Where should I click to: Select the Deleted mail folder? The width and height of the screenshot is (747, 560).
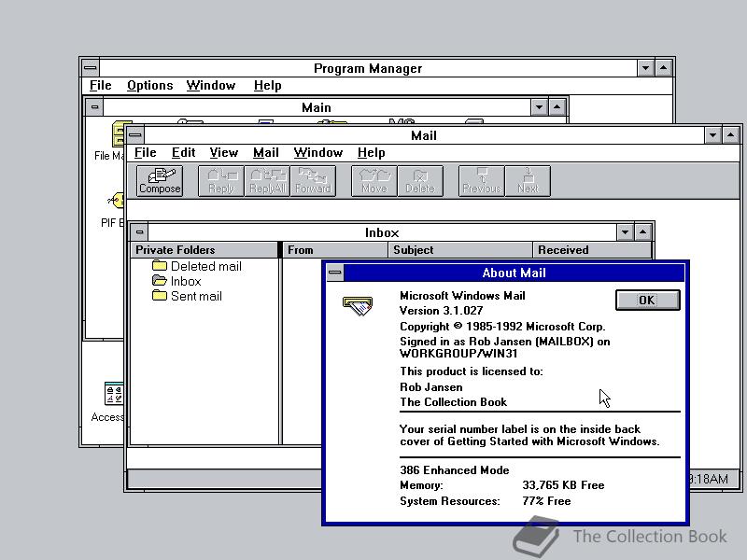point(197,266)
